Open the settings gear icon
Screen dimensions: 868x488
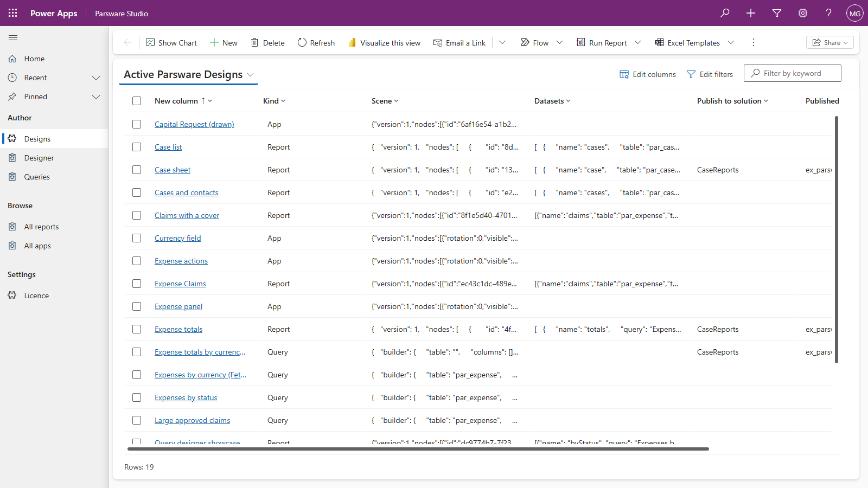(x=803, y=13)
